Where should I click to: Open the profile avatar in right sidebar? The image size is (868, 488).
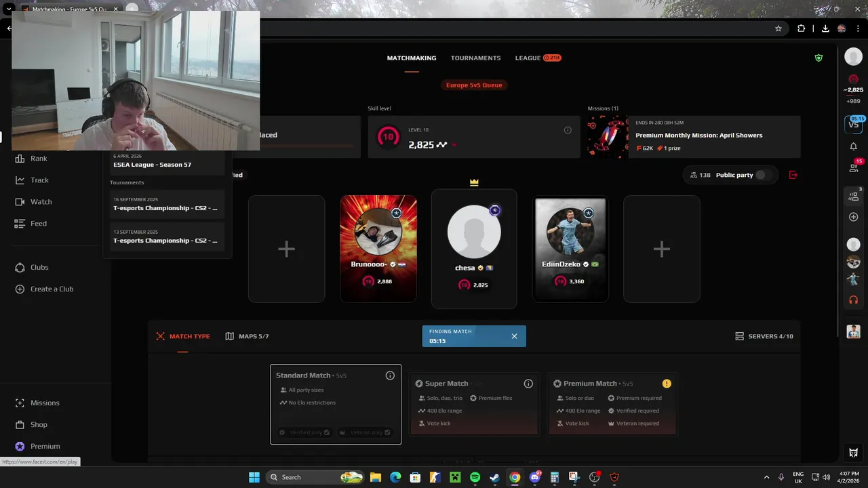pyautogui.click(x=853, y=58)
